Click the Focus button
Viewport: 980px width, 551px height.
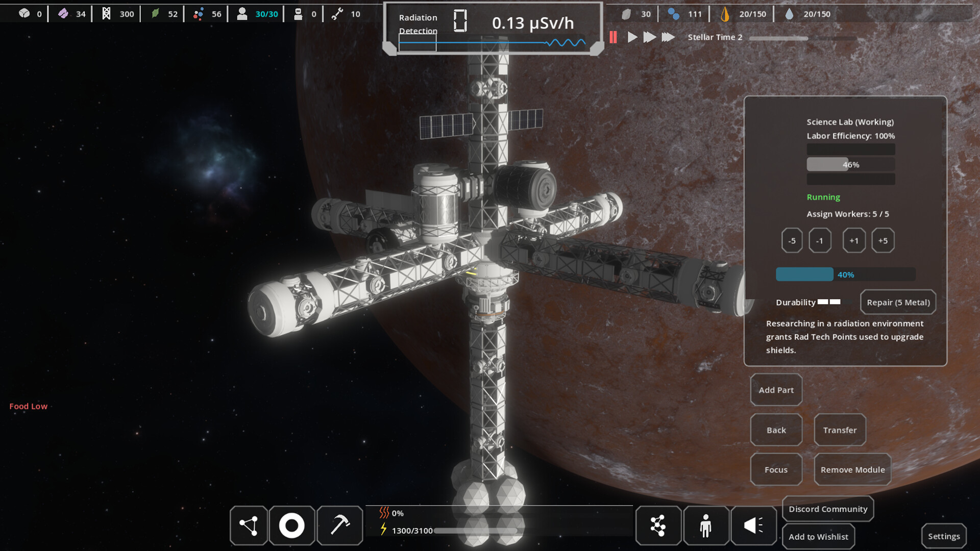tap(776, 469)
